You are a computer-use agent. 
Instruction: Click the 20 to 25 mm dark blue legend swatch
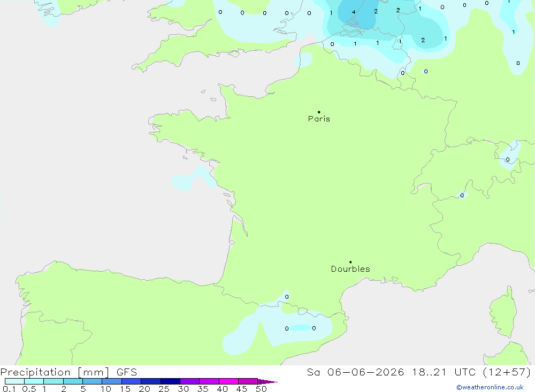[x=151, y=381]
